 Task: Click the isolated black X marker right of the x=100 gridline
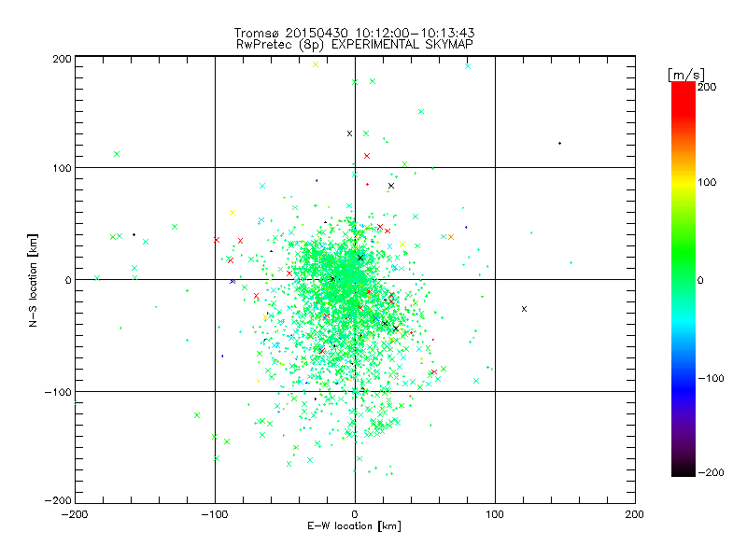tap(524, 309)
